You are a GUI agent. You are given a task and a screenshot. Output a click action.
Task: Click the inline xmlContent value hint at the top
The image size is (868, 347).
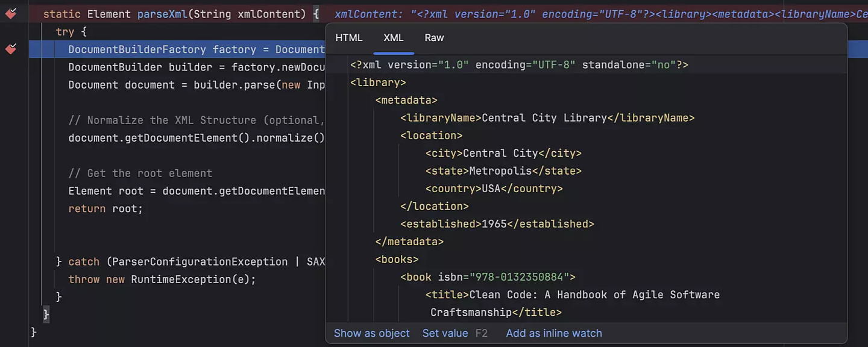(422, 13)
